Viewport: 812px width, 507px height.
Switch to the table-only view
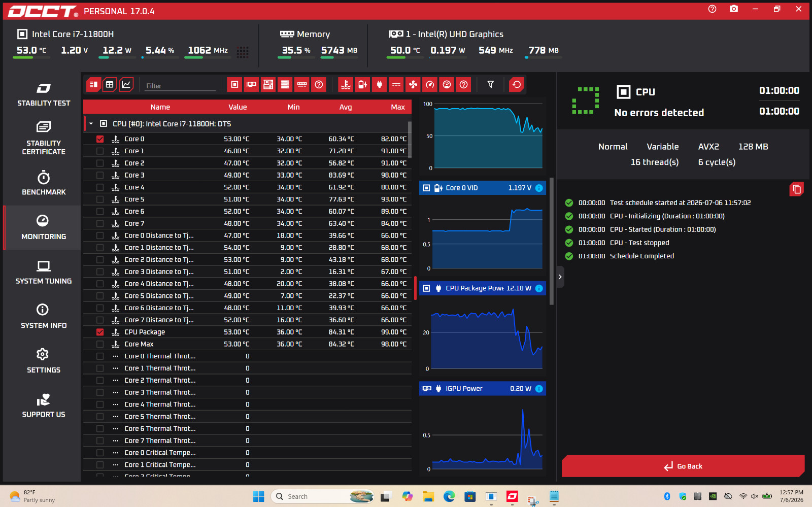click(110, 85)
